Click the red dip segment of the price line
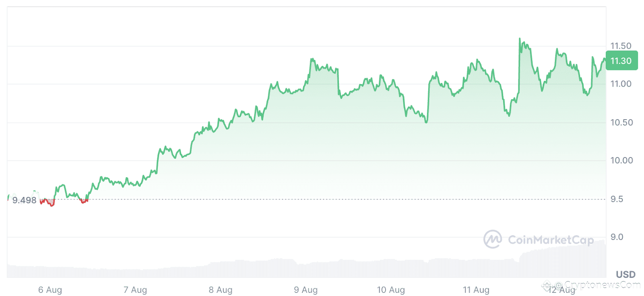Screen dimensions: 644x296 pyautogui.click(x=47, y=202)
